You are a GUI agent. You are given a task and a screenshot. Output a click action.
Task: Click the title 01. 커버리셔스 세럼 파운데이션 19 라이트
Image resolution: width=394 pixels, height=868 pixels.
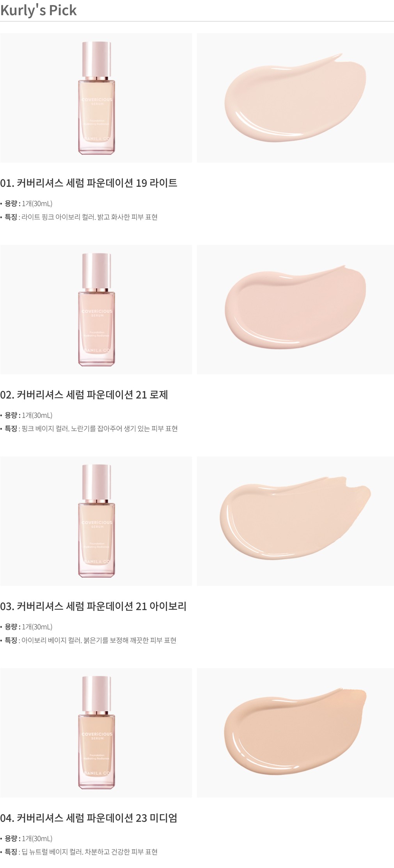click(89, 183)
